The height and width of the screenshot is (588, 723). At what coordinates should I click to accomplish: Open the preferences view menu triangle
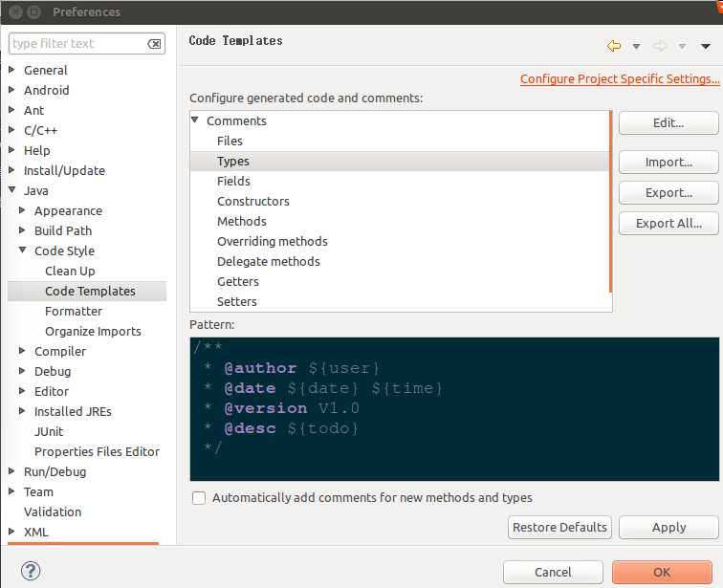pyautogui.click(x=706, y=46)
